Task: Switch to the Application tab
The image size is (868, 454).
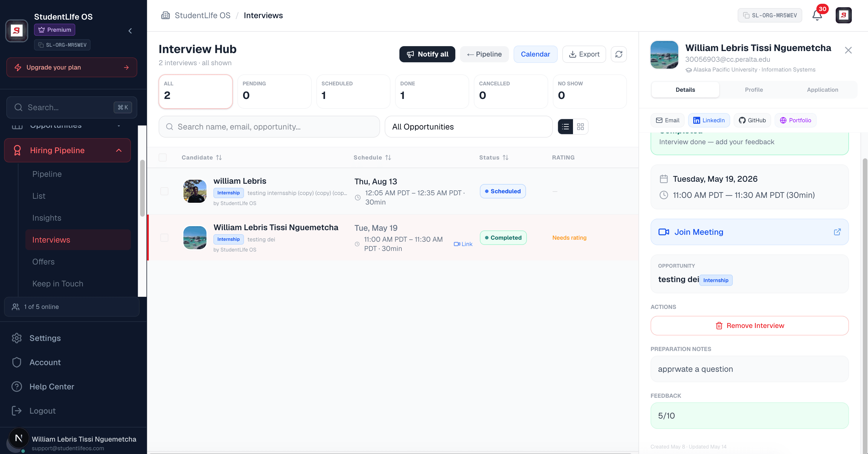Action: point(822,90)
